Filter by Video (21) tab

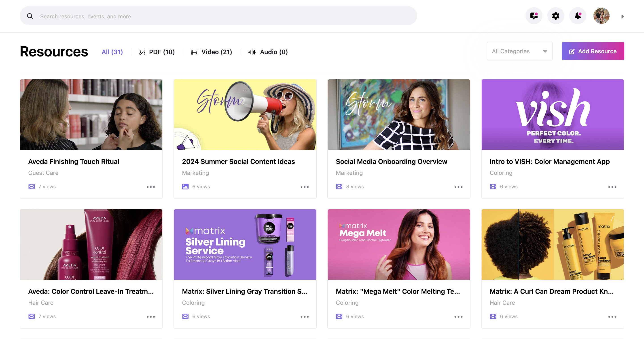coord(212,52)
